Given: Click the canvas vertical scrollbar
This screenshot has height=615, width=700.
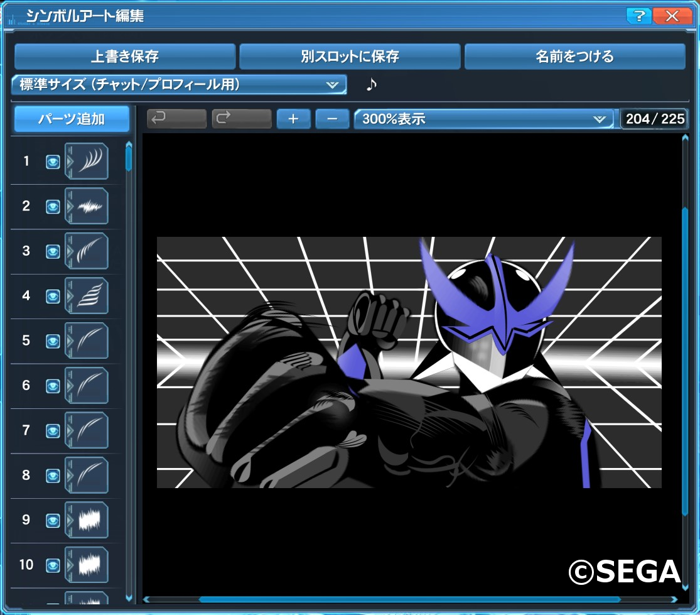Looking at the screenshot, I should tap(686, 362).
